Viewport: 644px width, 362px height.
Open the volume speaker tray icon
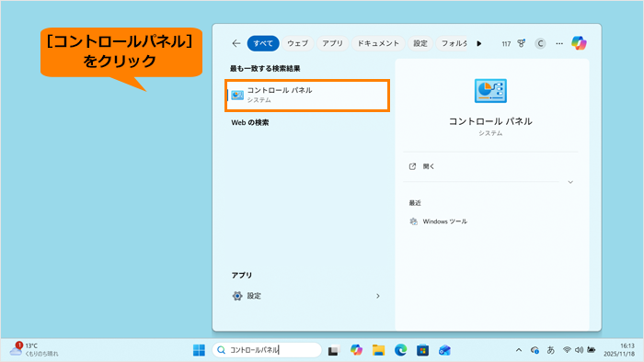click(579, 350)
